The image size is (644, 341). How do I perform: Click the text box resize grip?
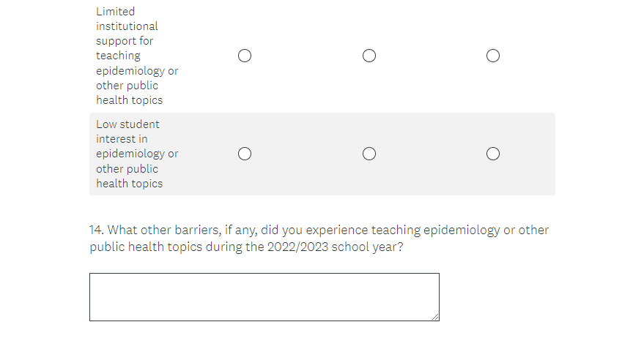point(435,317)
